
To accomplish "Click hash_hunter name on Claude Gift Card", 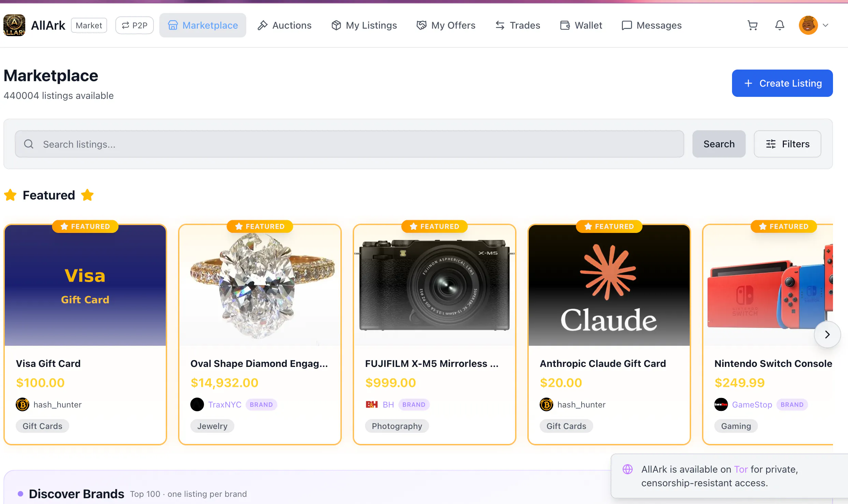I will point(581,404).
